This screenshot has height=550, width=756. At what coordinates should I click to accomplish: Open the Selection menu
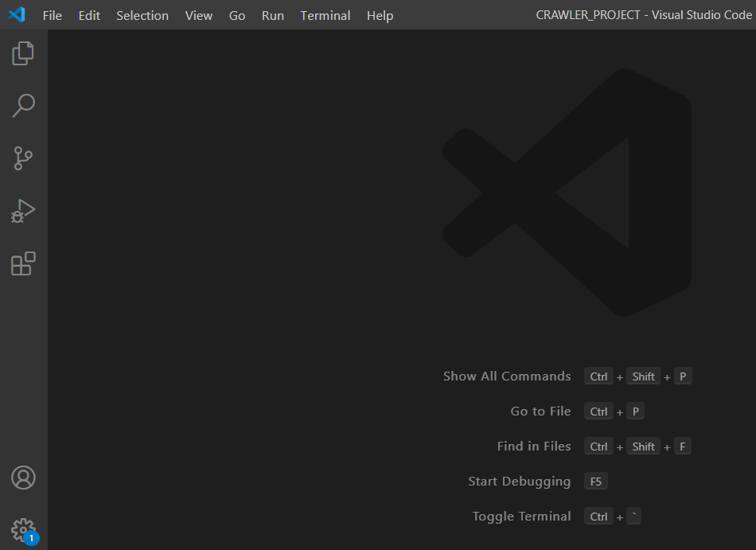click(x=142, y=15)
